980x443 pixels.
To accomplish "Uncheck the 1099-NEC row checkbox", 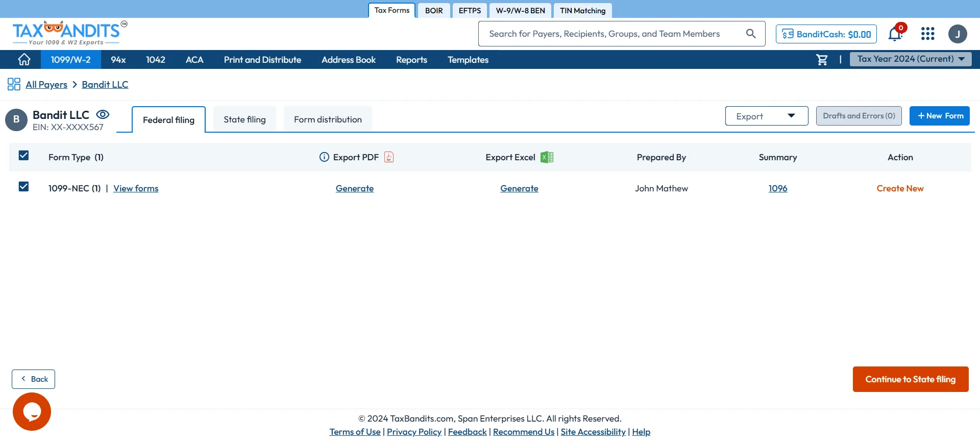I will point(23,186).
